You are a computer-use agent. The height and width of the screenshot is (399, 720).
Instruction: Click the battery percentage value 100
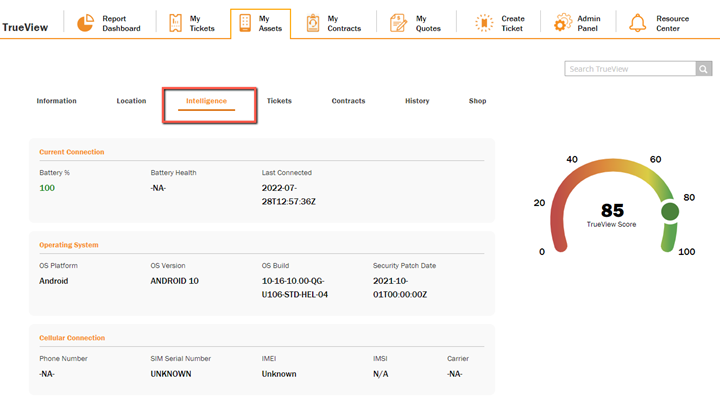tap(47, 188)
